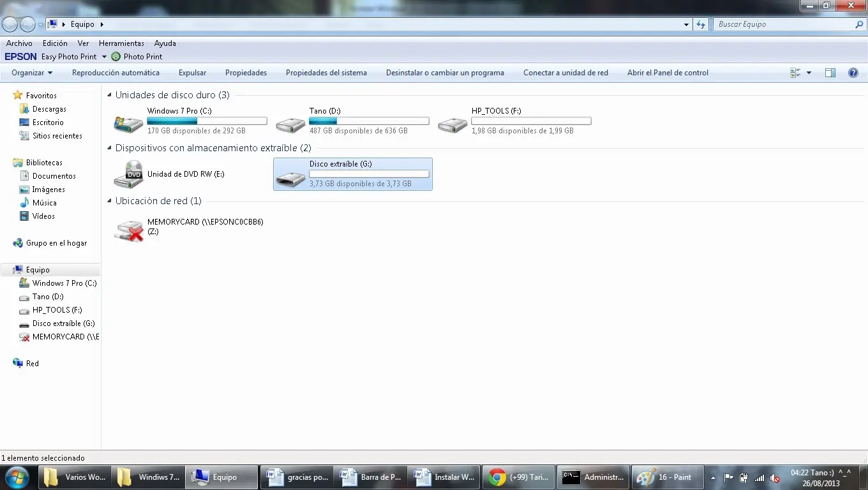Open the Organizar dropdown menu

pos(32,73)
